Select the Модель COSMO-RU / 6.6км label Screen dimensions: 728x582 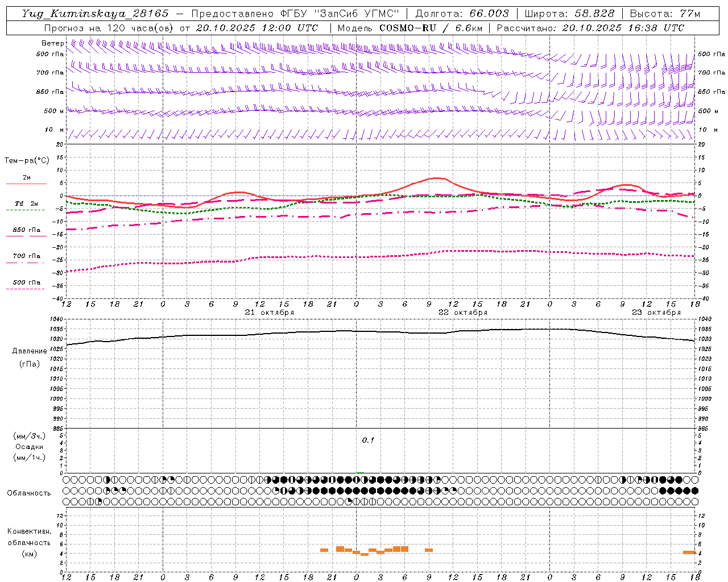[409, 28]
